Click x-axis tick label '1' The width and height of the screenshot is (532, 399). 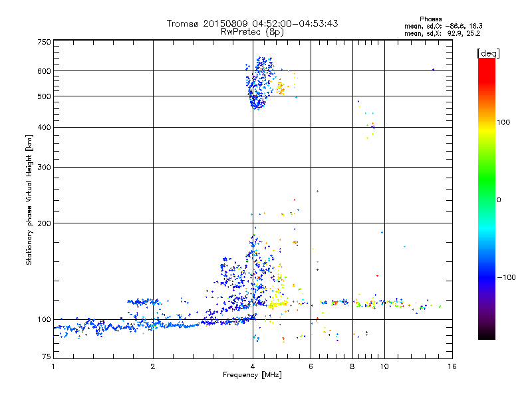[x=53, y=366]
